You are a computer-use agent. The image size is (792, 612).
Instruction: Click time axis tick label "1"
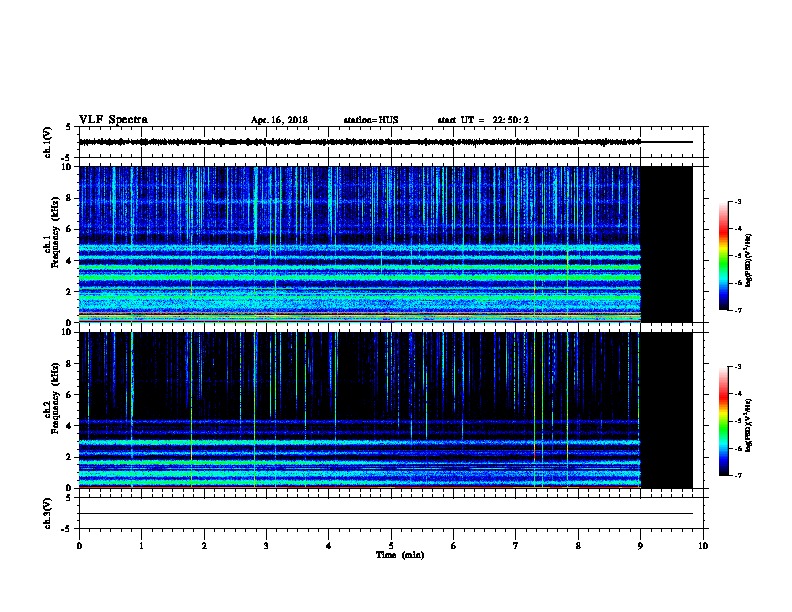click(141, 546)
